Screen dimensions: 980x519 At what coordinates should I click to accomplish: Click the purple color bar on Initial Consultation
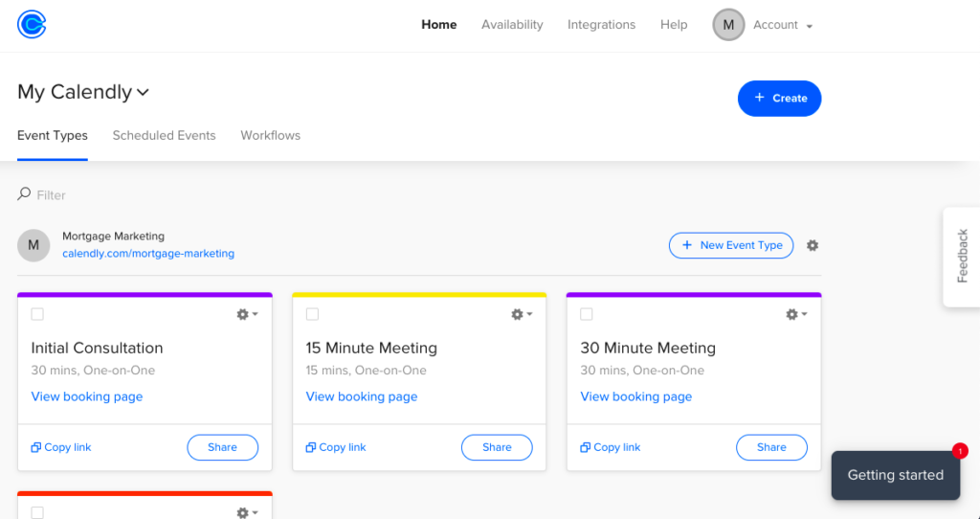[145, 295]
